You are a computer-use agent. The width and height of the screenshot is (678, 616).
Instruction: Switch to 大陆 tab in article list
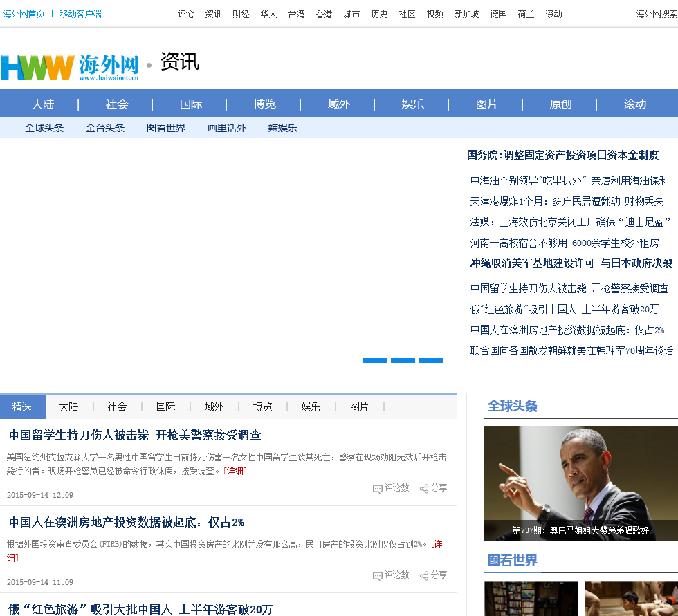(x=68, y=407)
